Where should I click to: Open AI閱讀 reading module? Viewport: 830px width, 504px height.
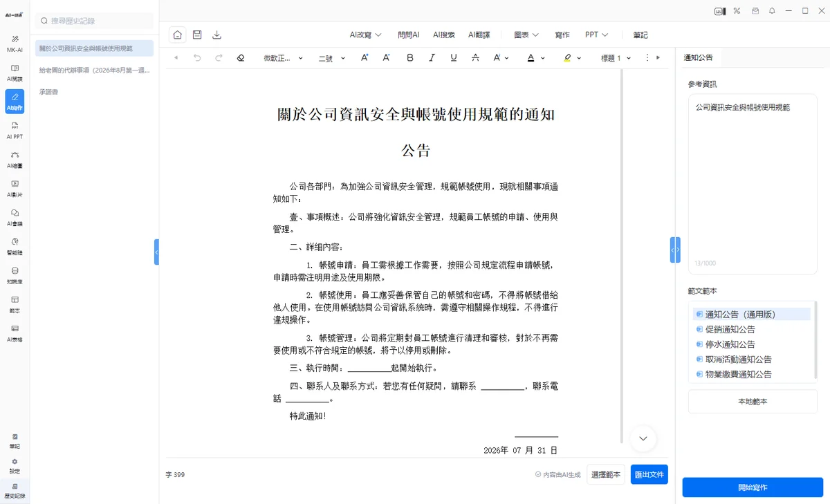pyautogui.click(x=15, y=72)
